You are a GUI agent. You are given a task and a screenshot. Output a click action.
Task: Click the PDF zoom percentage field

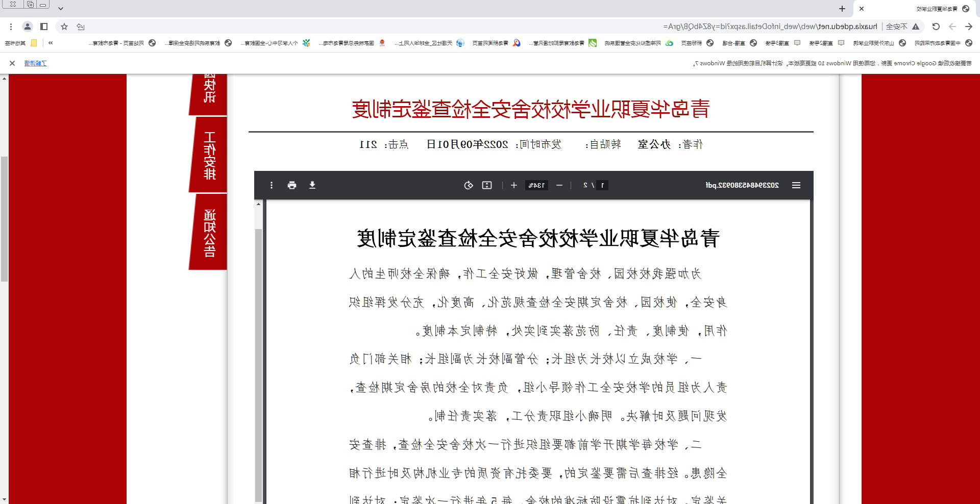click(536, 185)
